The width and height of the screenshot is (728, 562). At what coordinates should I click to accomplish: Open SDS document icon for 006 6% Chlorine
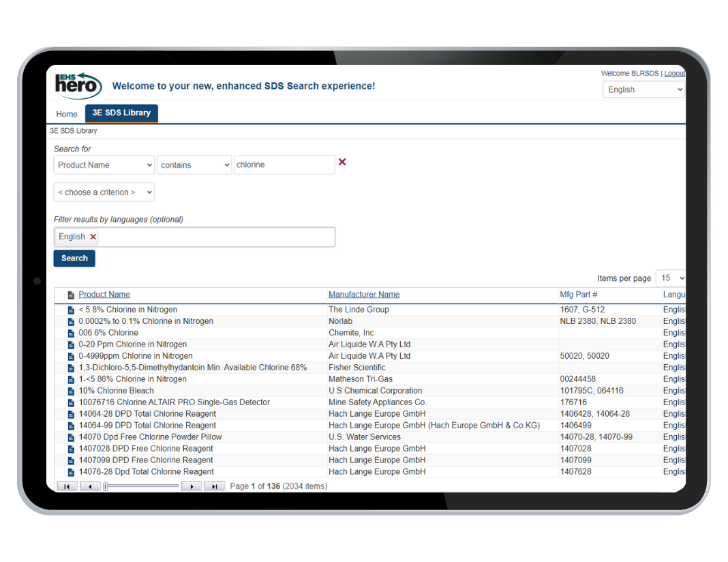click(71, 334)
